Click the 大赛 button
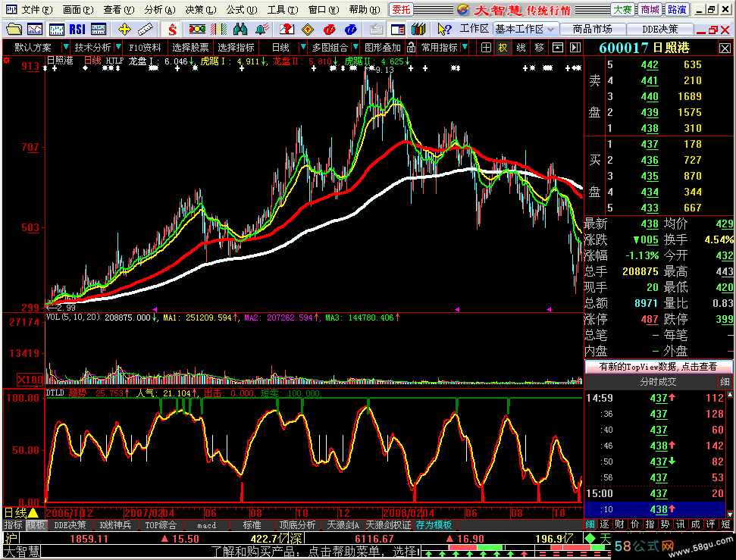This screenshot has width=736, height=560. coord(622,9)
